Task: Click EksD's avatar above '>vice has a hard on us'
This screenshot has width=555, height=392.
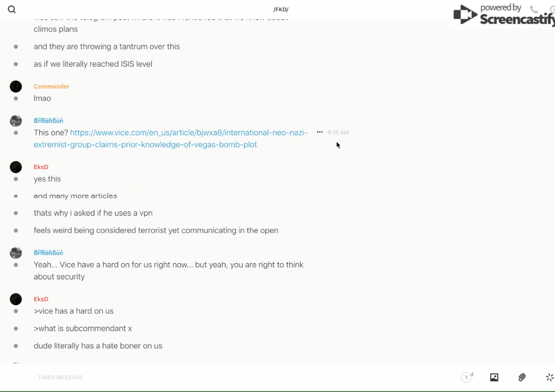Action: click(16, 299)
